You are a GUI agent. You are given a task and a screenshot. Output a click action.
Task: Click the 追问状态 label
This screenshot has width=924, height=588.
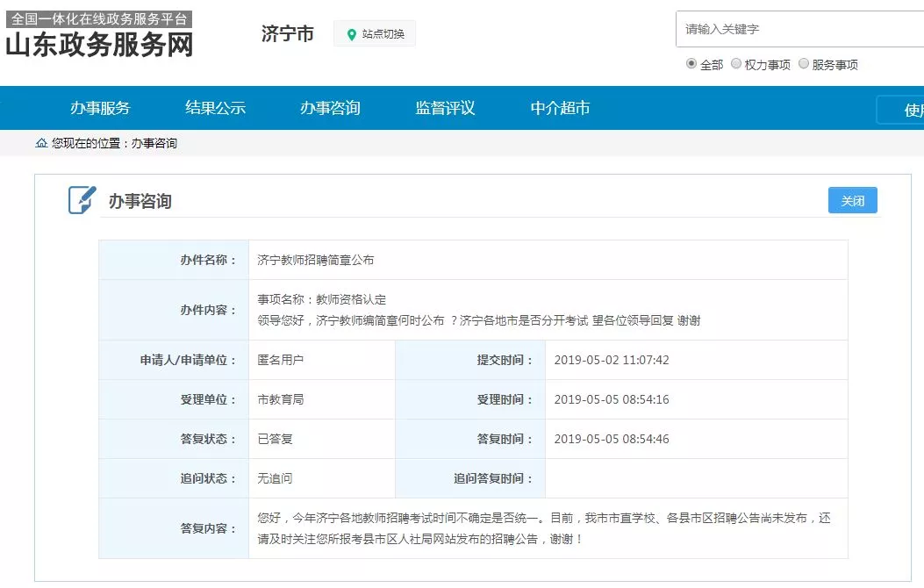click(208, 478)
